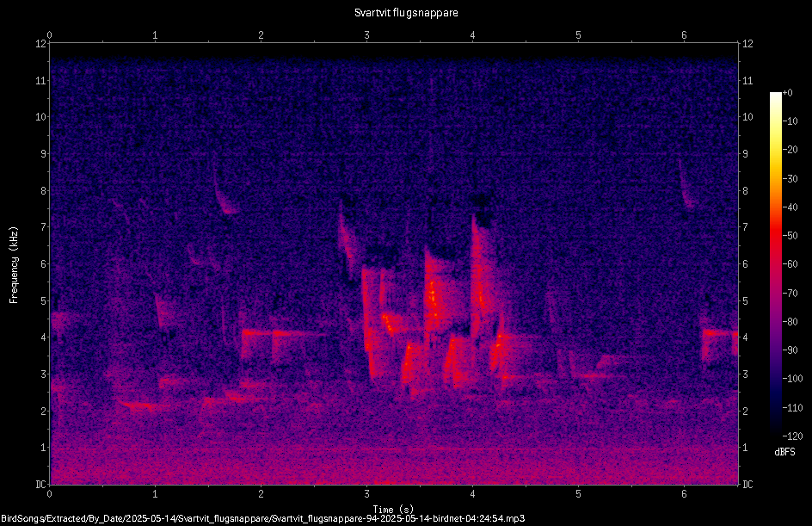The height and width of the screenshot is (526, 812).
Task: Click the 3 second tick on bottom time axis
Action: point(366,494)
